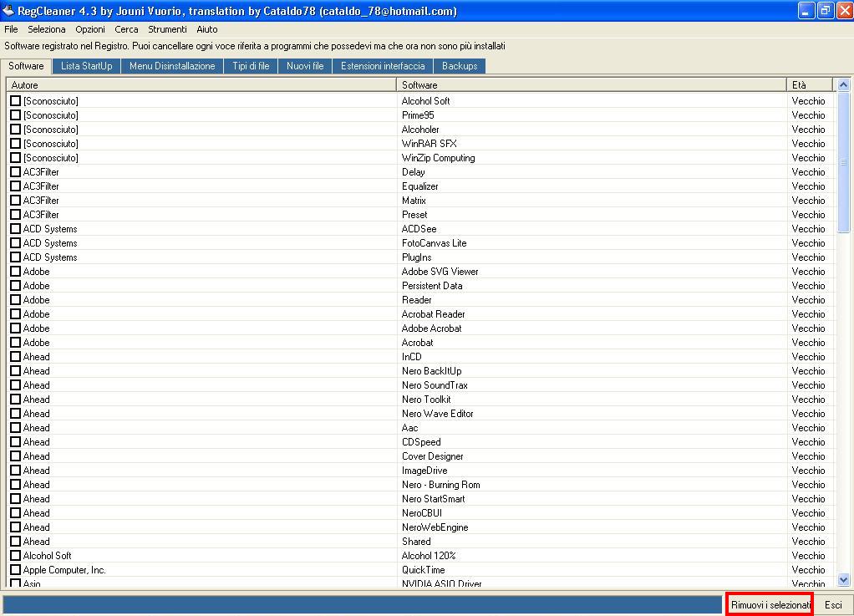This screenshot has height=616, width=854.
Task: Select the Matrix software entry
Action: tap(414, 201)
